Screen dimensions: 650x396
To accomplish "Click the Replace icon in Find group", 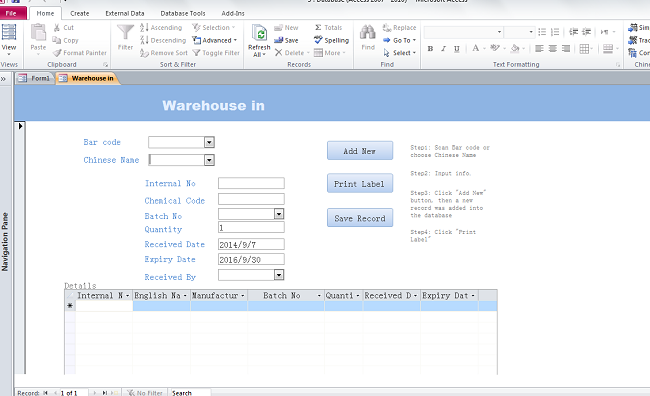I will coord(386,27).
